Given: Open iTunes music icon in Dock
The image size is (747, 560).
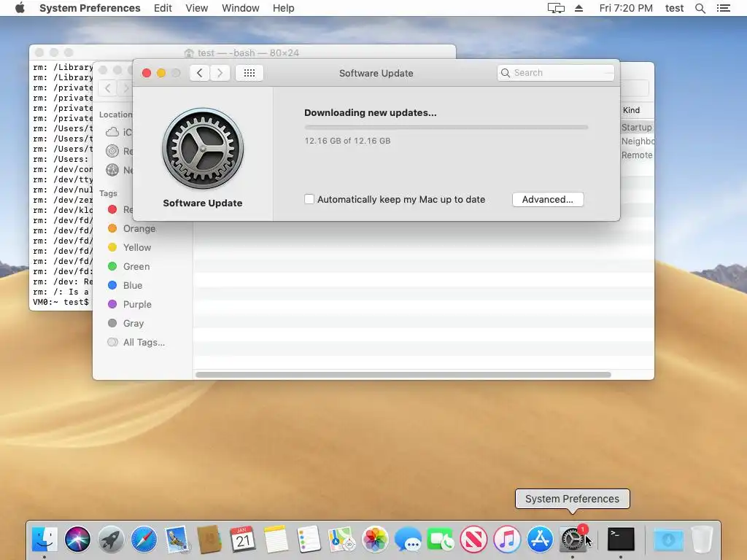Looking at the screenshot, I should 507,539.
